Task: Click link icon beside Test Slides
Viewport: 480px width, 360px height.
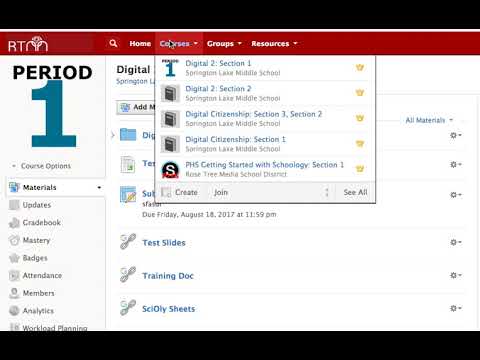Action: pyautogui.click(x=128, y=242)
